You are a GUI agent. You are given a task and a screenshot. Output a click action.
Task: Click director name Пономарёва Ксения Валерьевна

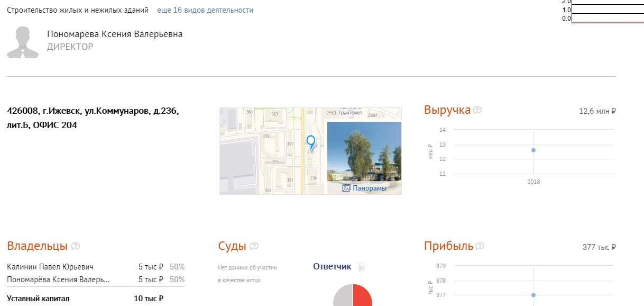tap(115, 34)
